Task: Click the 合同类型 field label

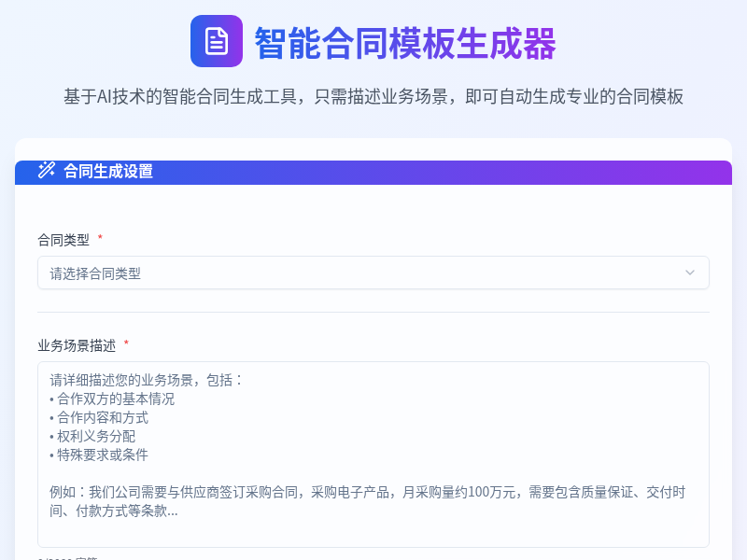Action: click(x=63, y=240)
